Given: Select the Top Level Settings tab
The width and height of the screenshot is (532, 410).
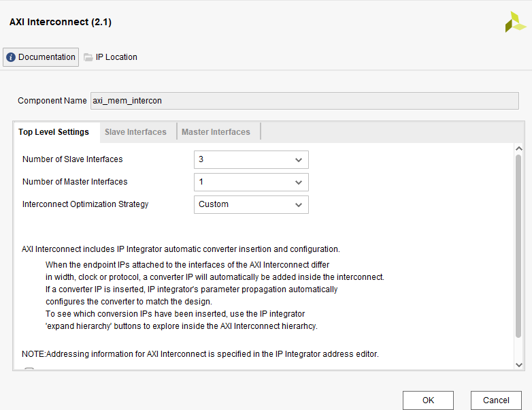Looking at the screenshot, I should pos(54,132).
